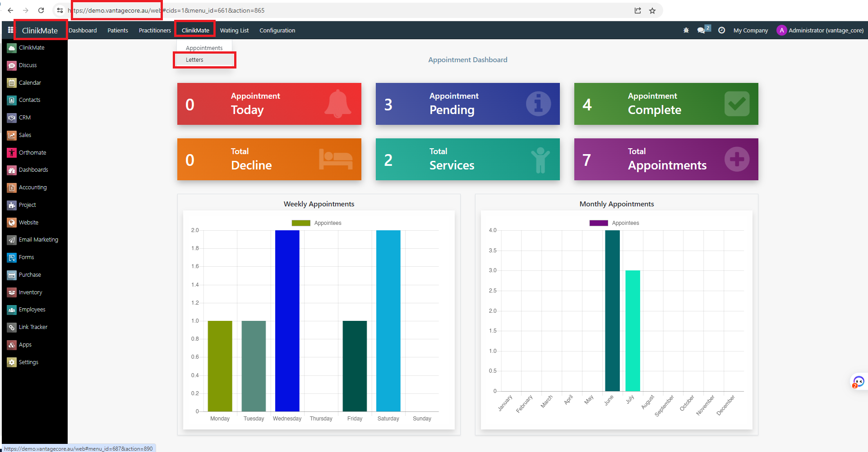This screenshot has height=452, width=868.
Task: Open the Appointment Pending card
Action: (x=467, y=104)
